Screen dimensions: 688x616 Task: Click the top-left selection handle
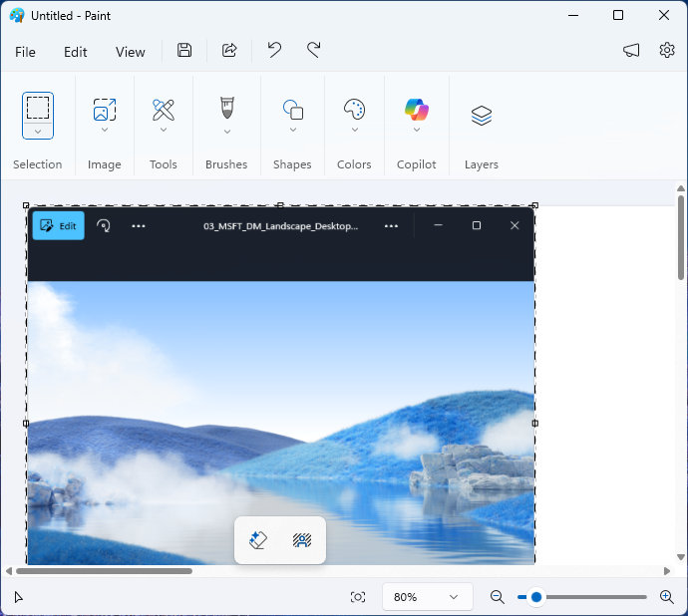pos(26,205)
